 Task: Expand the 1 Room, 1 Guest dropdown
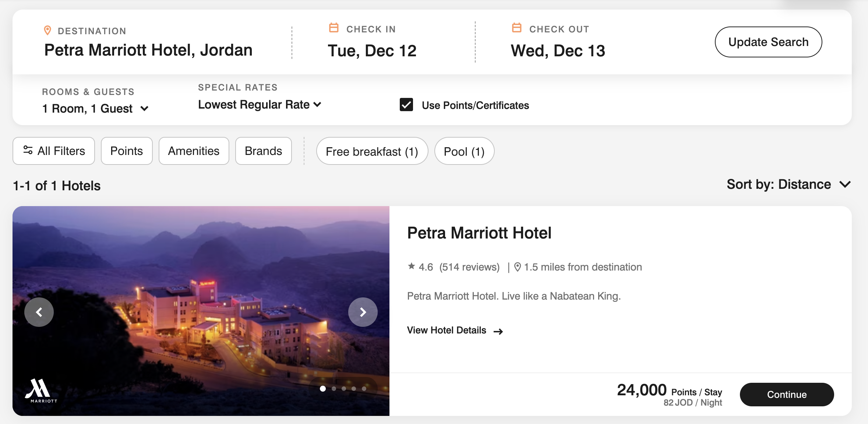tap(95, 109)
